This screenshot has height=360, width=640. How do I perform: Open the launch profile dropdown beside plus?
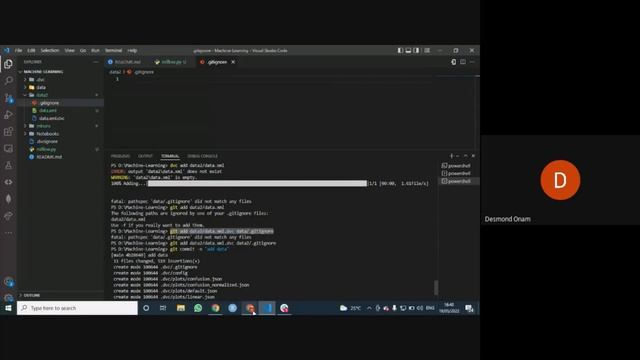(458, 156)
